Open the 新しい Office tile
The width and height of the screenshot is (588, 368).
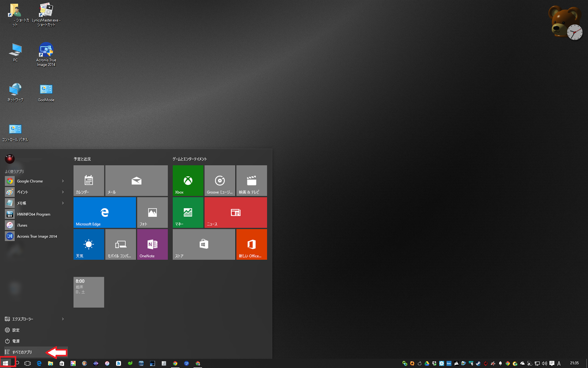click(252, 244)
